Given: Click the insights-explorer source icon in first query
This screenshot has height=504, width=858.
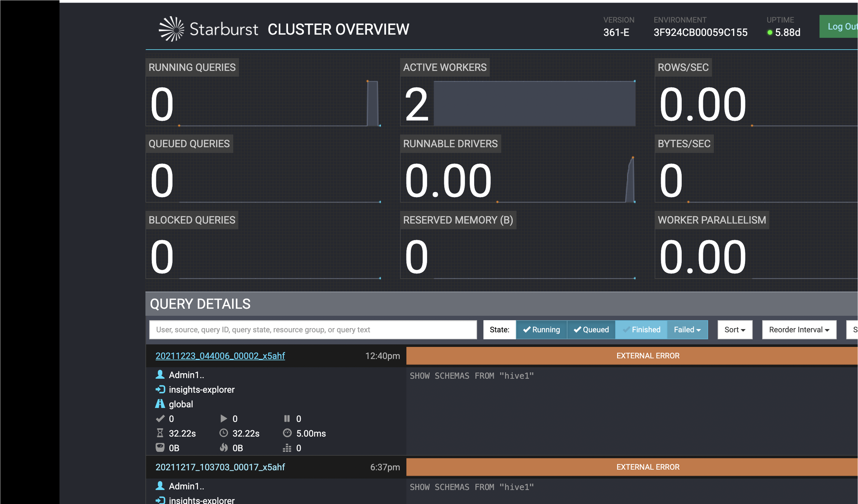Looking at the screenshot, I should tap(160, 389).
